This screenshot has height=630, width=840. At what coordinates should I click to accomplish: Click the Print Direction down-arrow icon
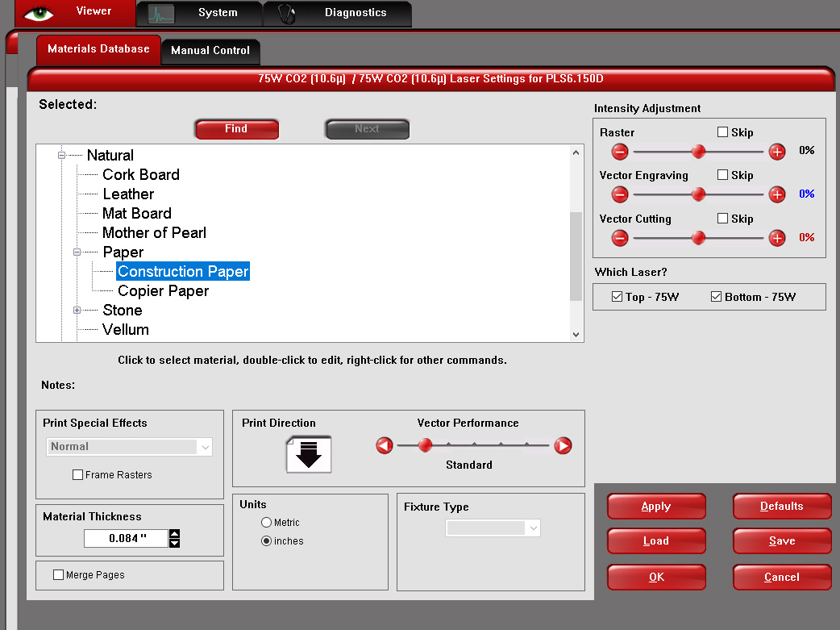coord(309,454)
